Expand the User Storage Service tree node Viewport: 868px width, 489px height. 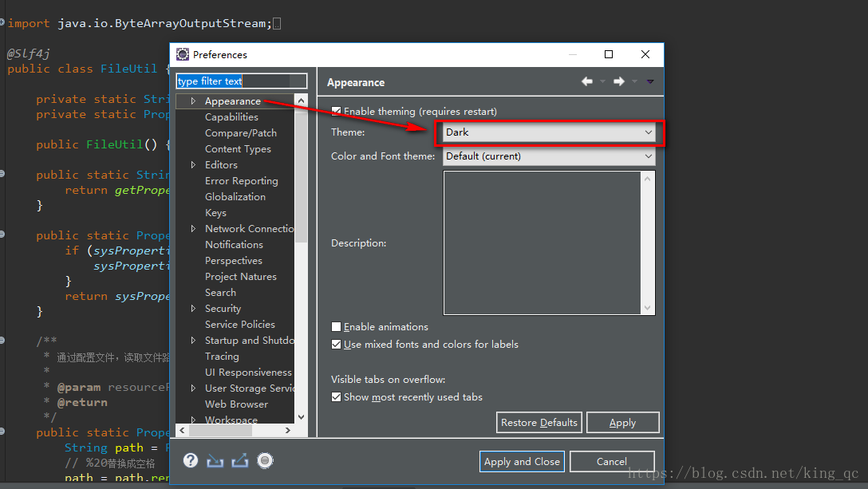(193, 388)
